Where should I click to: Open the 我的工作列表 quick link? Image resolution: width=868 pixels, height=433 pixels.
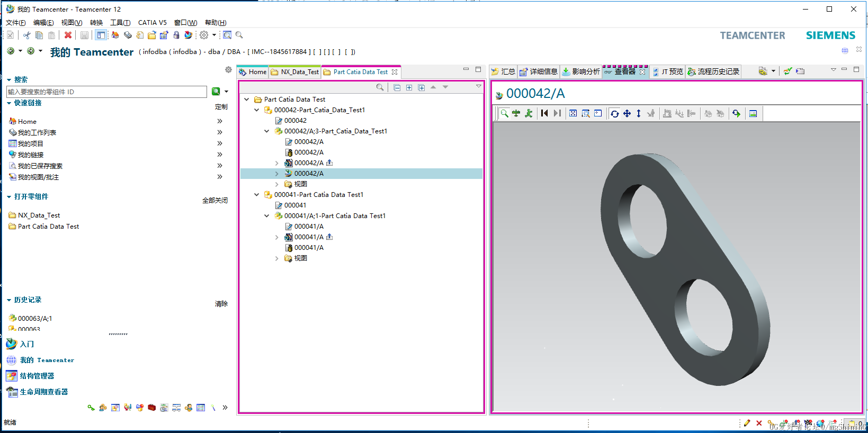coord(37,133)
